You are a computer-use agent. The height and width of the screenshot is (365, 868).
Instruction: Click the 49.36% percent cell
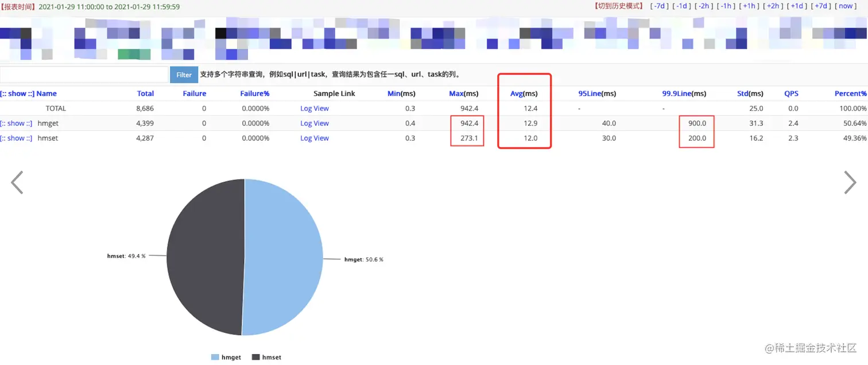(855, 138)
